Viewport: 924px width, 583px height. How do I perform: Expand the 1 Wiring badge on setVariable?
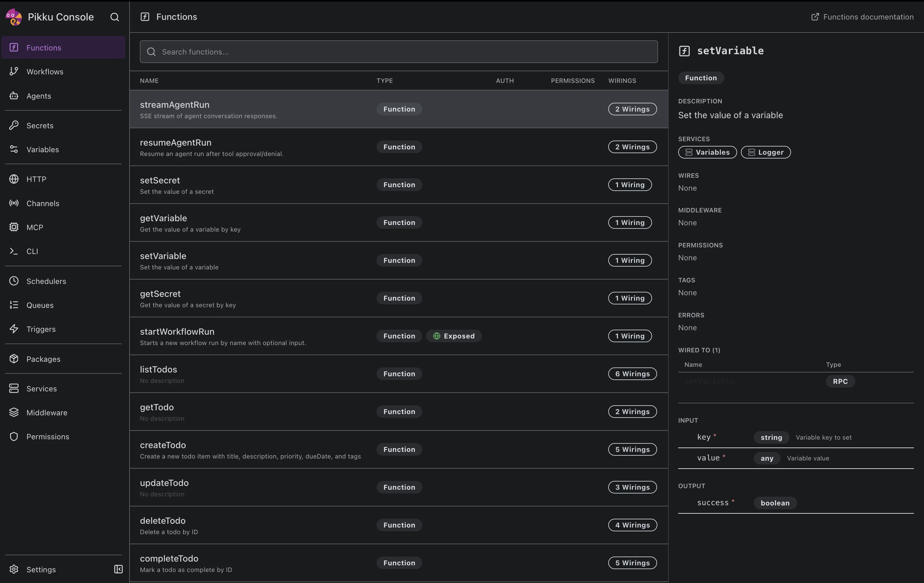629,260
